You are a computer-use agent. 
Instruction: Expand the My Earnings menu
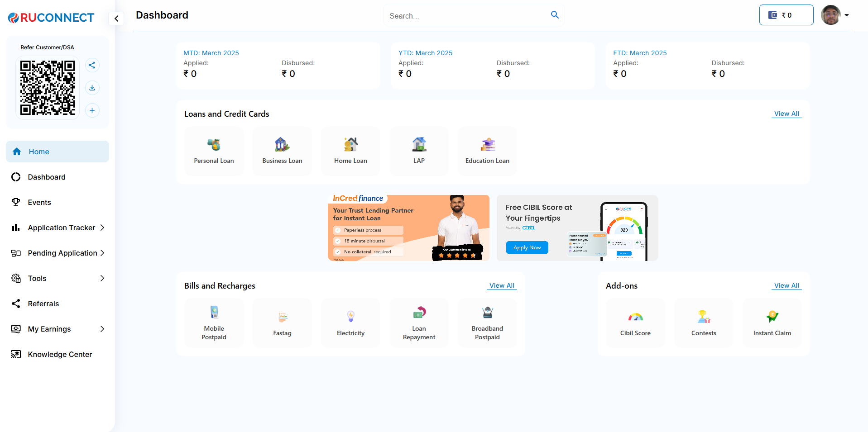coord(102,329)
